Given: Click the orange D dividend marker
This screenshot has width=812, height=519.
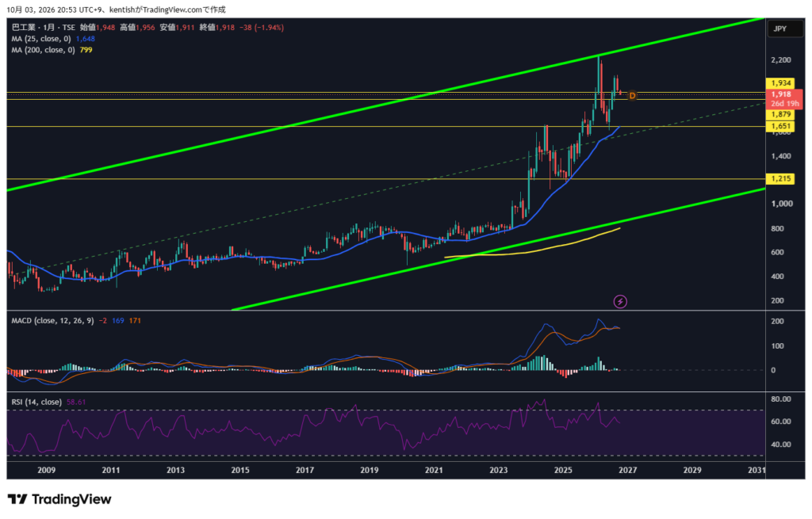Looking at the screenshot, I should [x=632, y=96].
